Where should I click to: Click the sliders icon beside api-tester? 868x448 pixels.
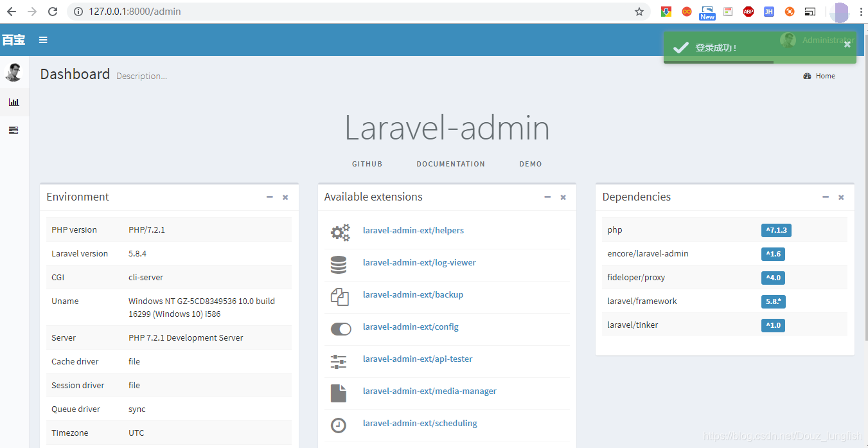339,361
